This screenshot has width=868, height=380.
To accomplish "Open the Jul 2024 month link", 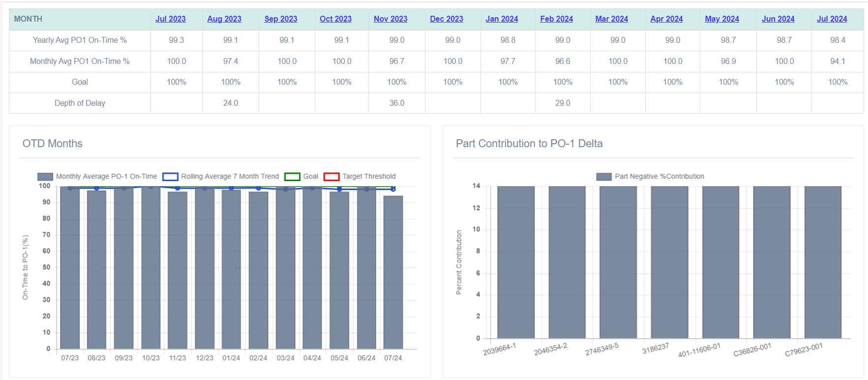I will pos(832,19).
